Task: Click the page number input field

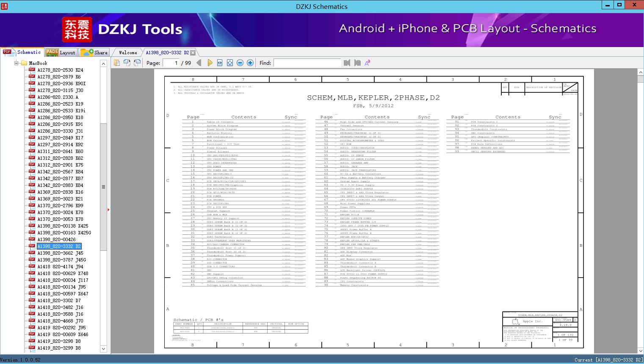Action: coord(171,63)
